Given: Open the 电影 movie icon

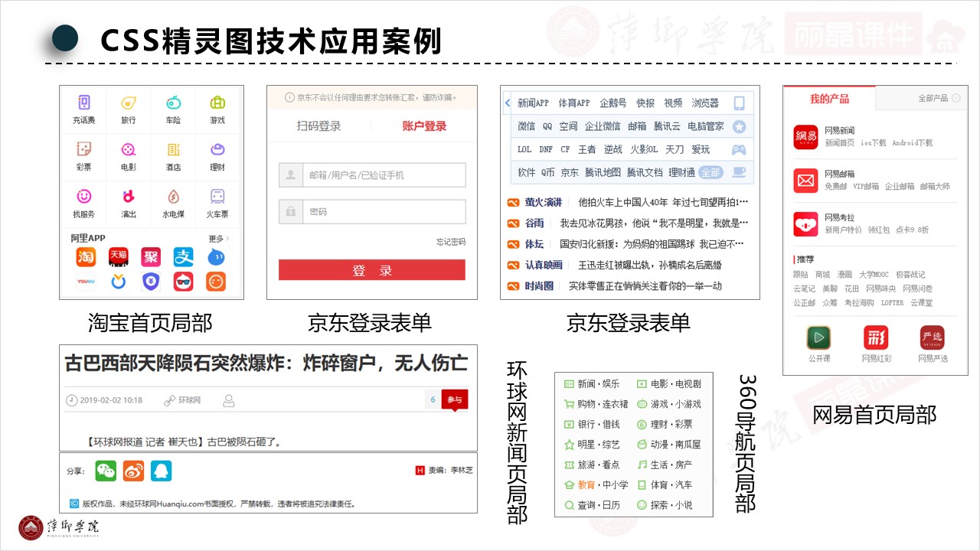Looking at the screenshot, I should pyautogui.click(x=129, y=149).
